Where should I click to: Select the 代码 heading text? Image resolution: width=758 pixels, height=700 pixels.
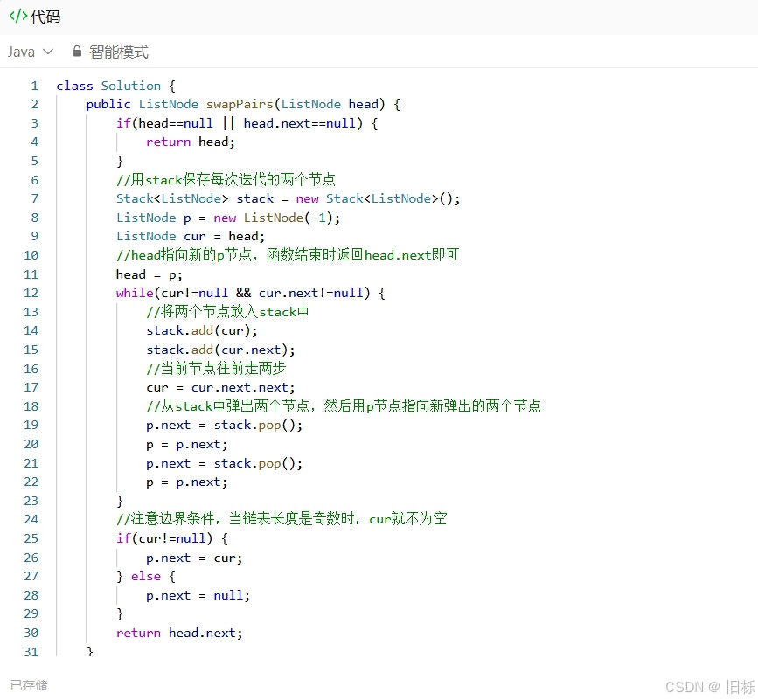46,17
